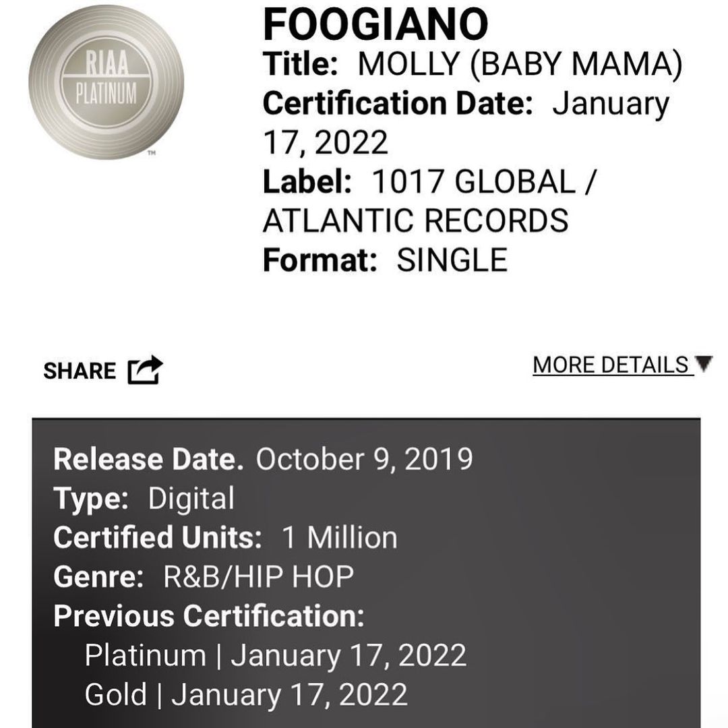Select the MOLLY (BABY MAMA) title text
The height and width of the screenshot is (728, 728).
click(x=519, y=65)
